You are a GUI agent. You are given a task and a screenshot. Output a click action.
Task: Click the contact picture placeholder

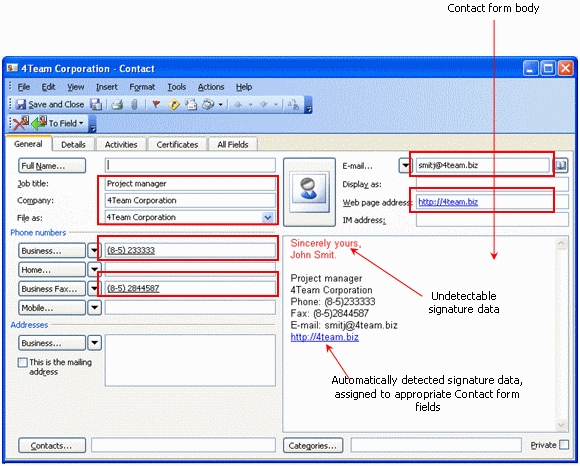[x=309, y=192]
